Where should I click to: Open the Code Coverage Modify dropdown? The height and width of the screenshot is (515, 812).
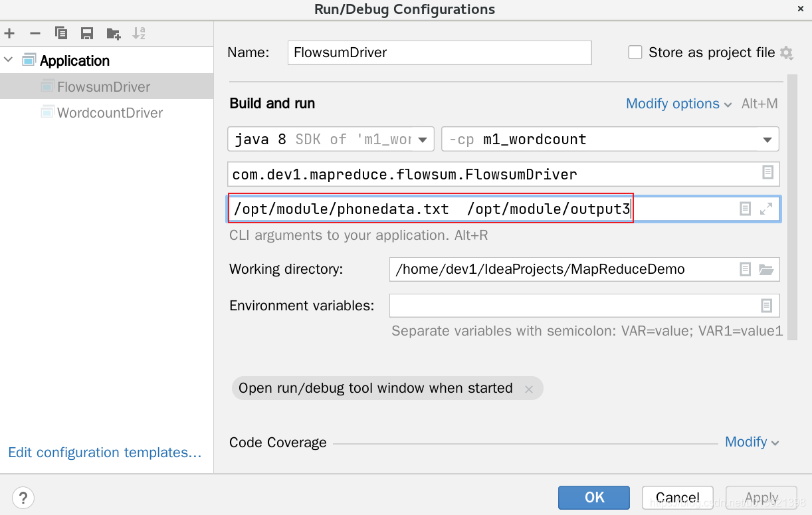click(x=752, y=442)
